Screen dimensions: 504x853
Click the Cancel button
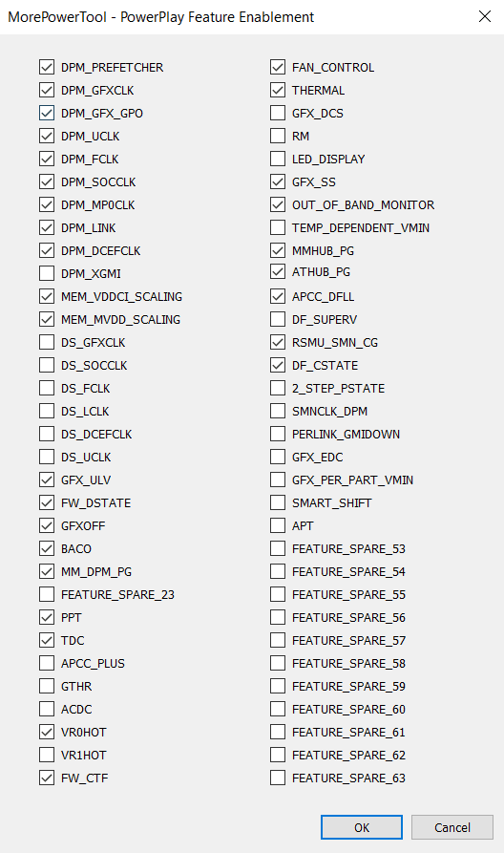[x=452, y=827]
